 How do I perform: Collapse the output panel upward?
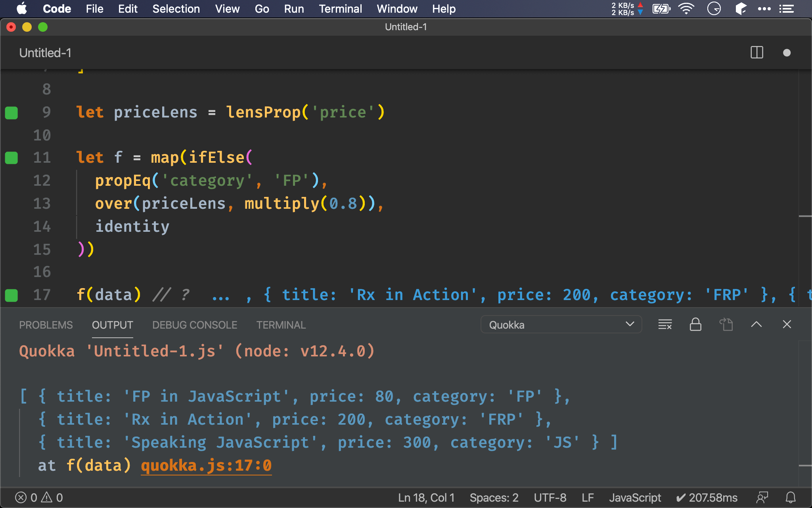pos(756,324)
